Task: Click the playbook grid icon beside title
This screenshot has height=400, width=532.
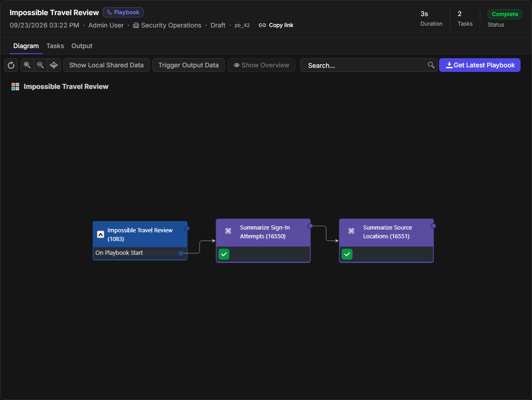Action: pyautogui.click(x=15, y=87)
